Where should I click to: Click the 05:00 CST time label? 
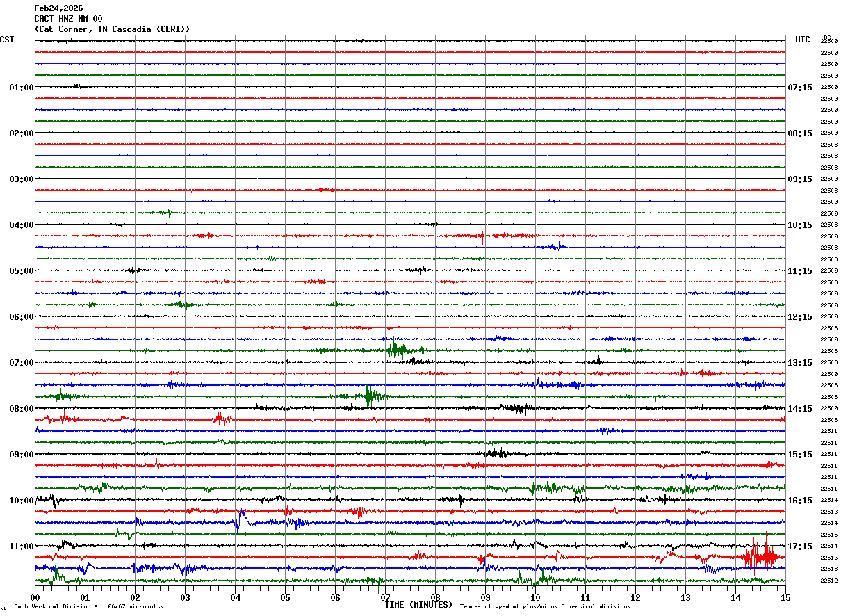click(21, 271)
